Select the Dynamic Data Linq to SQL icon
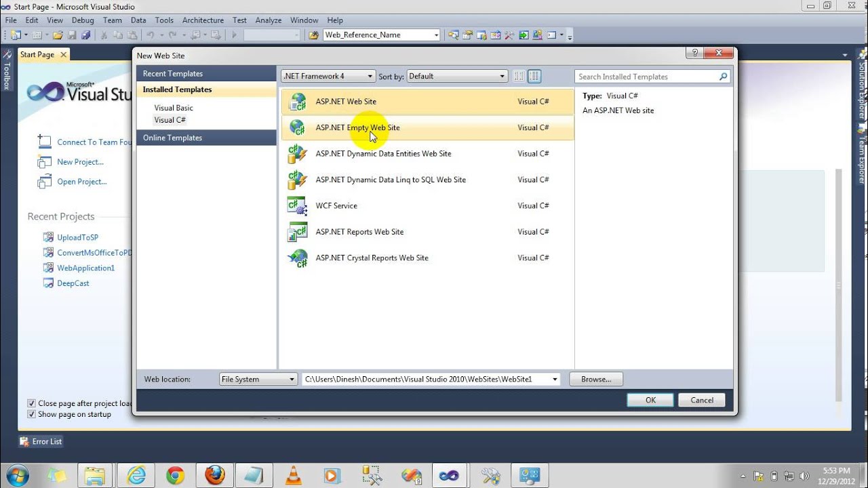868x488 pixels. pyautogui.click(x=298, y=180)
